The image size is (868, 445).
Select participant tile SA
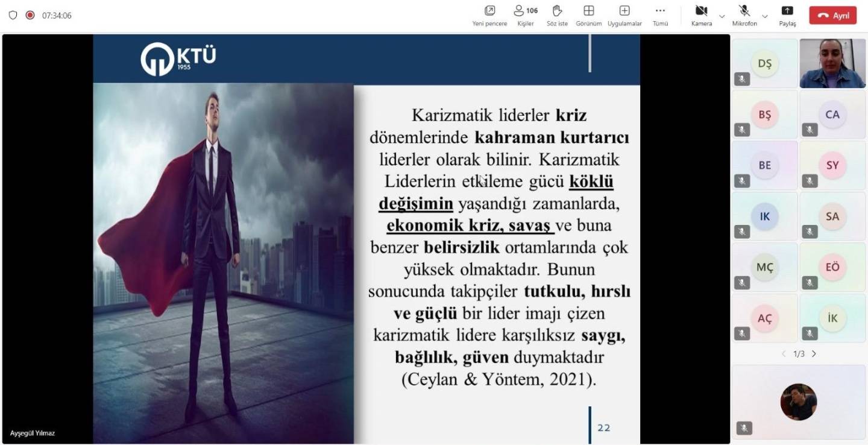click(832, 216)
